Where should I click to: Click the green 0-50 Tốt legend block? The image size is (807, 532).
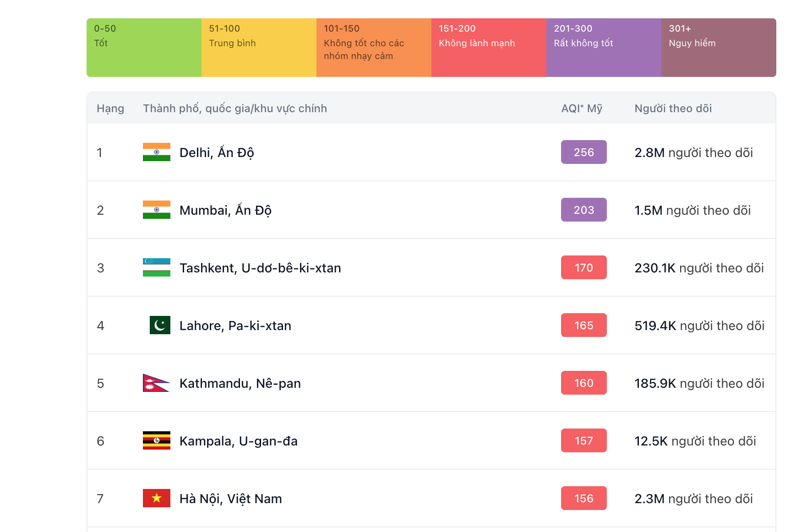[x=144, y=48]
